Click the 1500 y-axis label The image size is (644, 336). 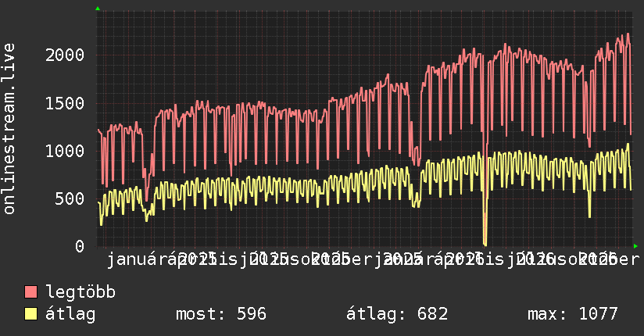tap(65, 103)
